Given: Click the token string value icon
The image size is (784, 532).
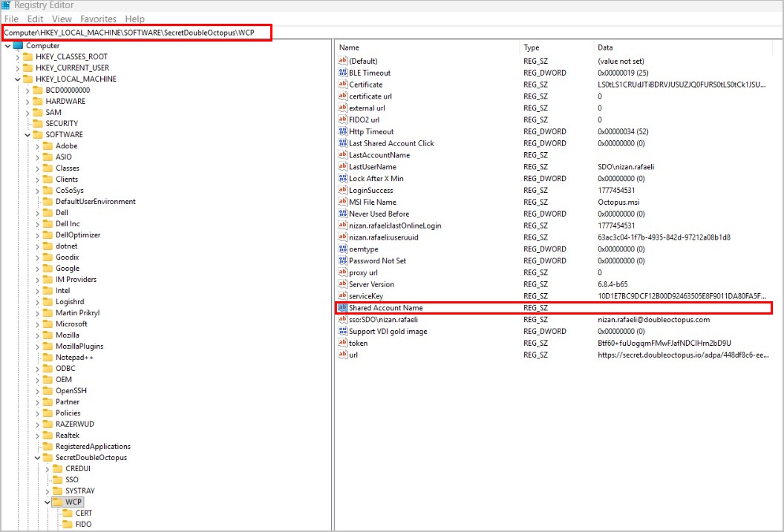Looking at the screenshot, I should (x=342, y=343).
